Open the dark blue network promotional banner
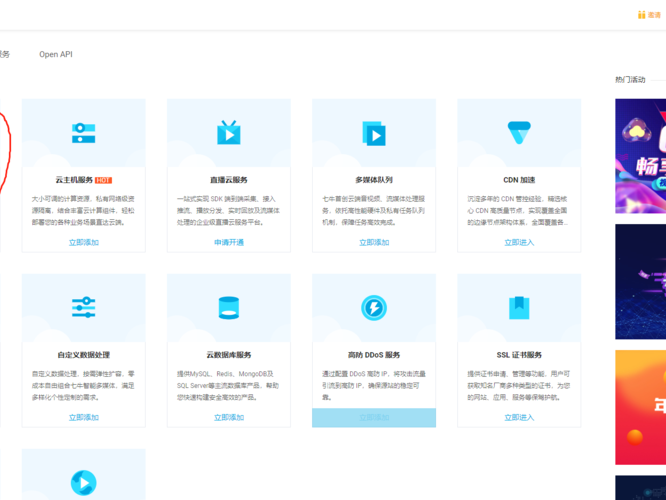This screenshot has width=666, height=500. 641,282
